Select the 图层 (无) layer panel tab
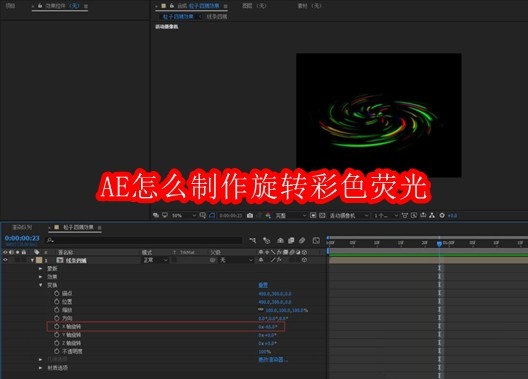Viewport: 528px width, 379px height. [254, 6]
